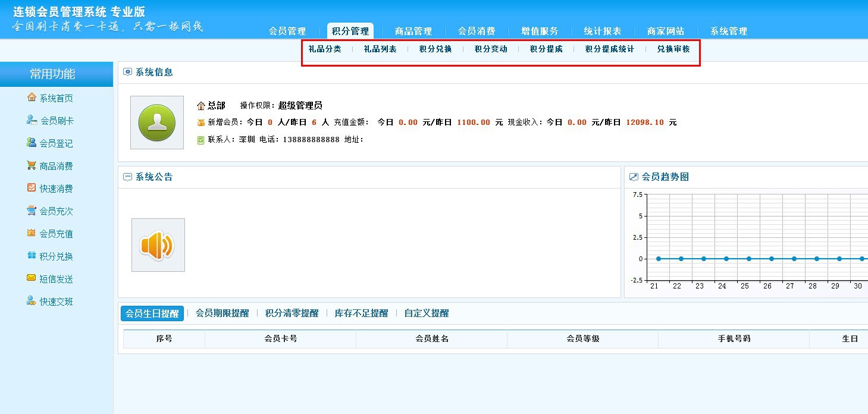Open the 系统管理 top menu
Image resolution: width=868 pixels, height=414 pixels.
click(x=729, y=31)
